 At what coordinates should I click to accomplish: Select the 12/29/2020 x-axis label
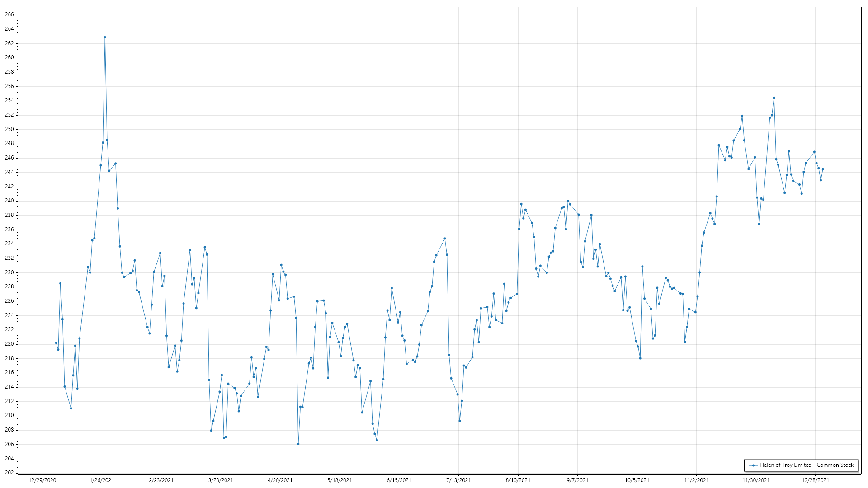[x=42, y=480]
